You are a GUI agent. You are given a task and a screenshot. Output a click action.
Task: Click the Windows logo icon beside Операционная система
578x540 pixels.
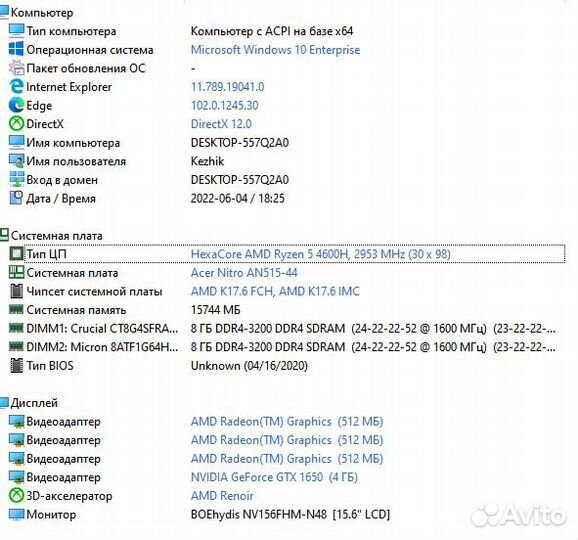point(16,49)
